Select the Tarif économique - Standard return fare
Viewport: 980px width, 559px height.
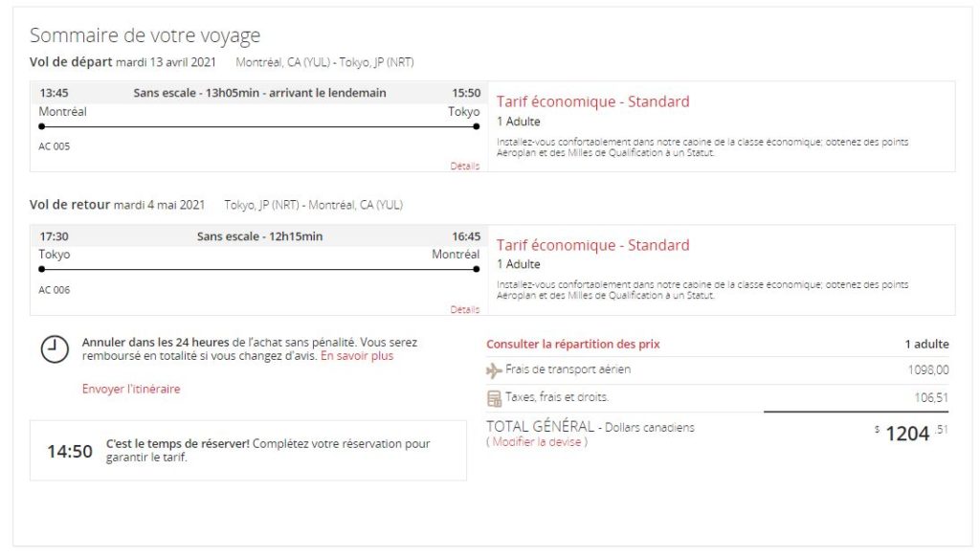tap(592, 245)
